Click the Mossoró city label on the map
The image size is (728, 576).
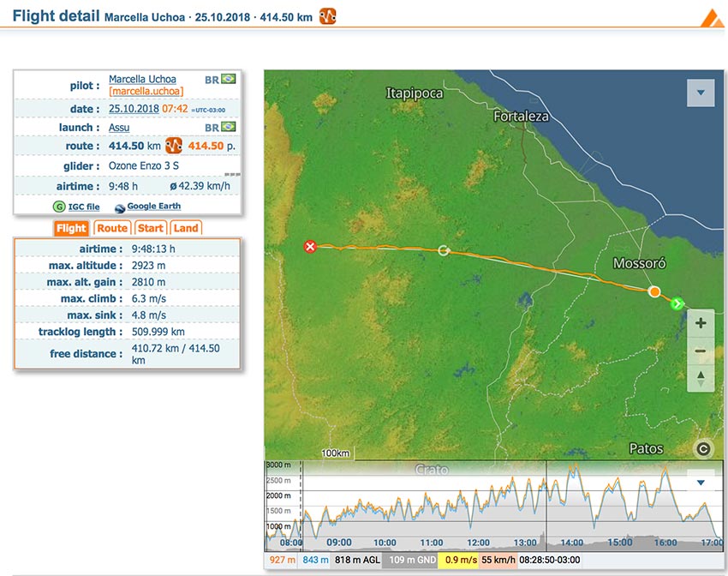pos(639,263)
